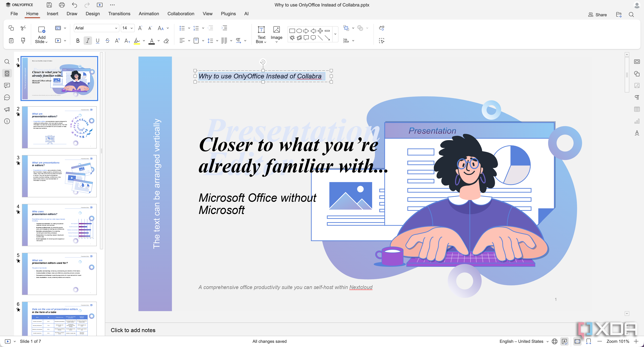Expand the shapes gallery arrow
Image resolution: width=644 pixels, height=347 pixels.
pos(335,34)
